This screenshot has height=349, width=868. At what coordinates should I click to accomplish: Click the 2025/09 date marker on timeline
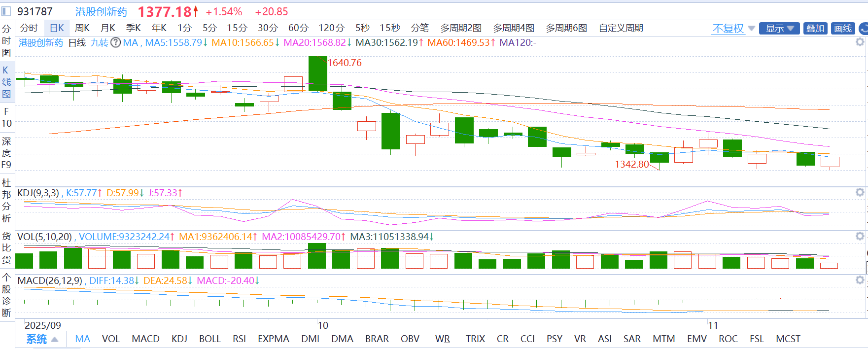(x=43, y=325)
